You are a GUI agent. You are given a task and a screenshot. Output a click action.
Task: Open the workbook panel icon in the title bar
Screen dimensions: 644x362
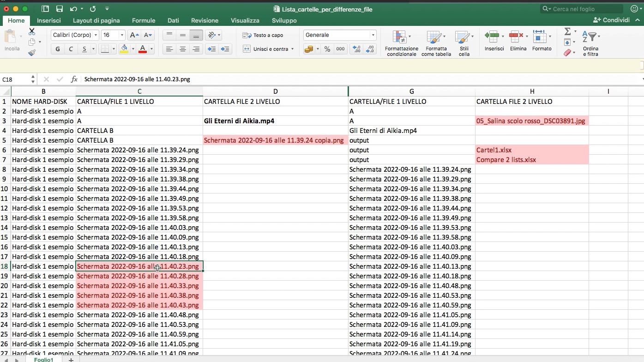45,9
